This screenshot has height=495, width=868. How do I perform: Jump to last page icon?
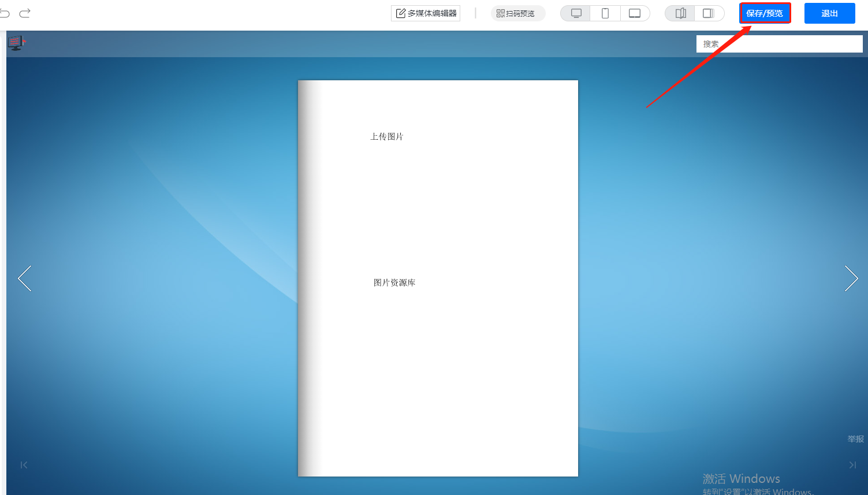(852, 465)
